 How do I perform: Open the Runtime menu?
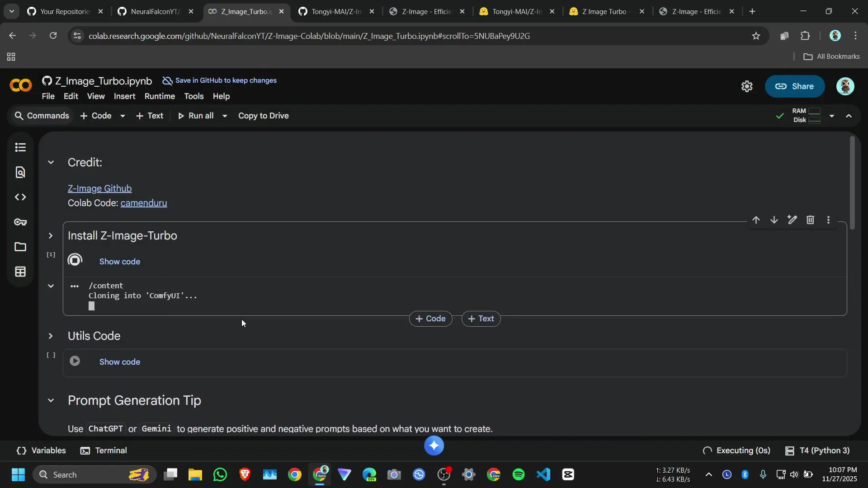pyautogui.click(x=160, y=96)
